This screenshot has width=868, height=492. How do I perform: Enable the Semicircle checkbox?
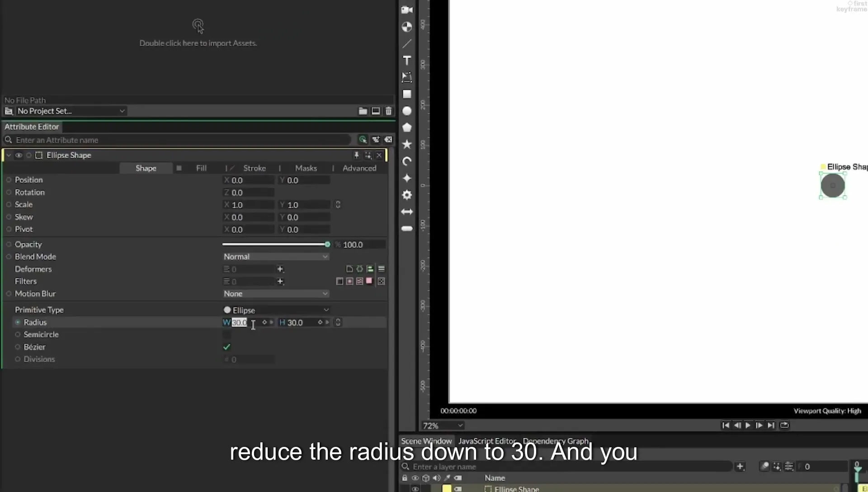tap(226, 335)
